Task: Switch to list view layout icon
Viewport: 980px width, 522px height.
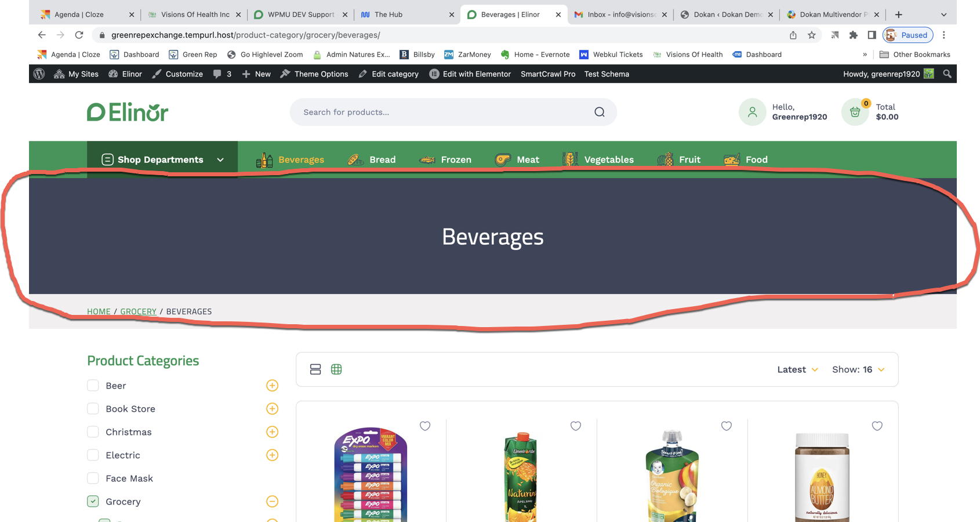Action: pos(315,369)
